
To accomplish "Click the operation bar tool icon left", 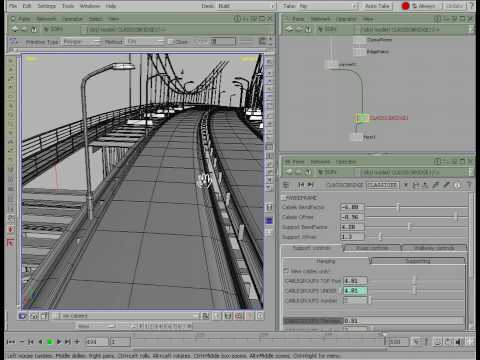I will (x=13, y=42).
